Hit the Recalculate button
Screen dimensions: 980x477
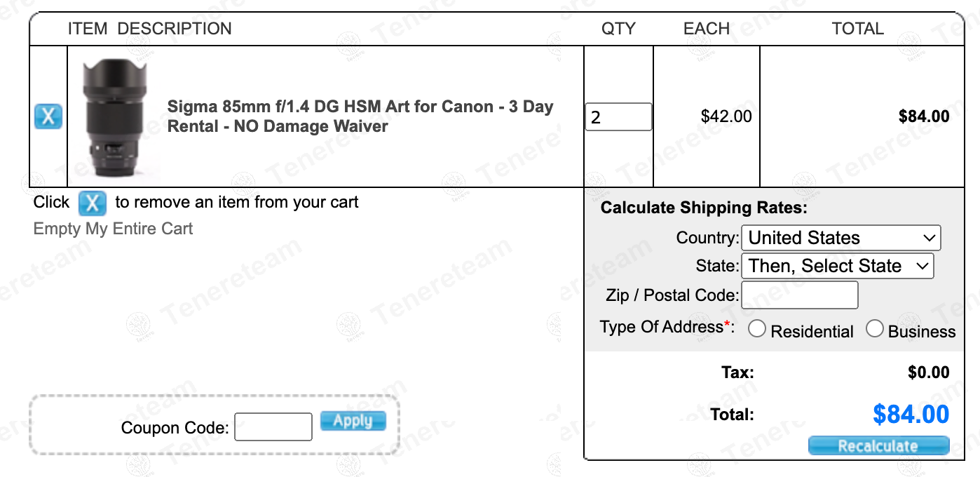point(878,446)
